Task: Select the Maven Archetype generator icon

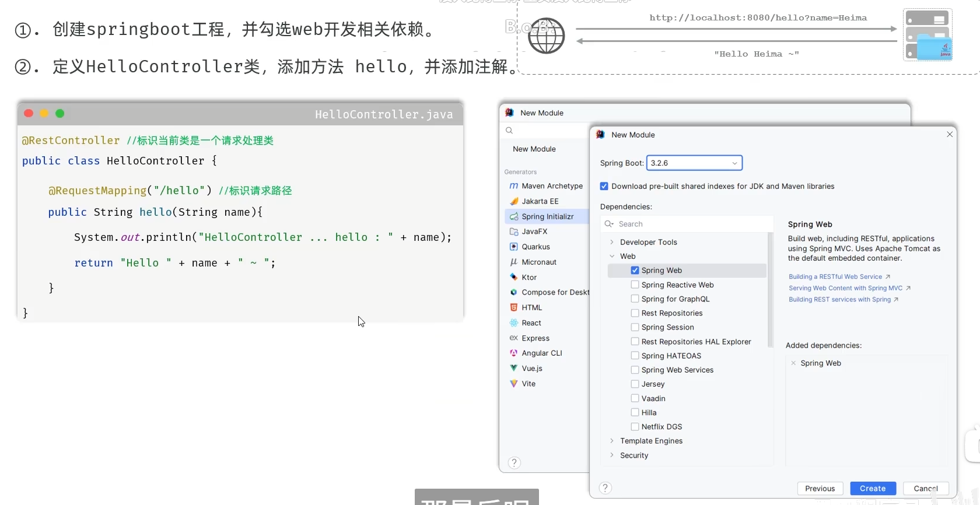Action: click(x=514, y=186)
